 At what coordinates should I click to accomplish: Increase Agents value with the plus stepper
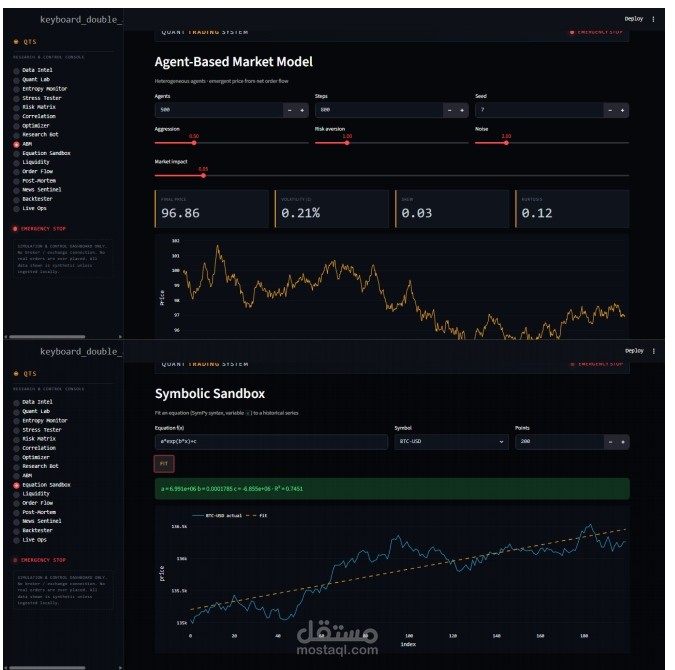(302, 110)
